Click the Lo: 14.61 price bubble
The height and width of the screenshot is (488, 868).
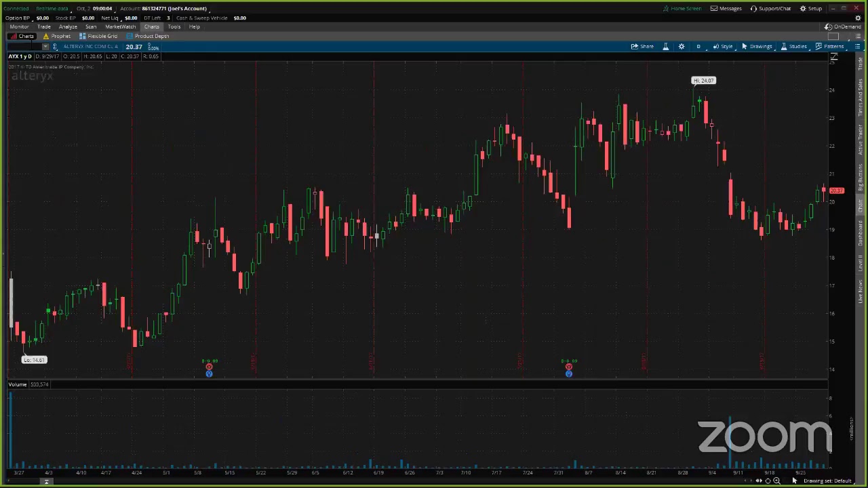pyautogui.click(x=35, y=360)
